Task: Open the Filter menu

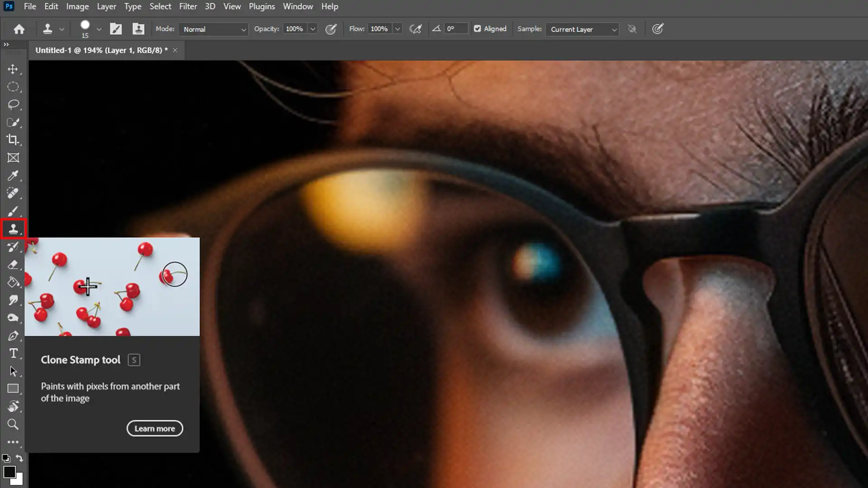Action: tap(188, 6)
